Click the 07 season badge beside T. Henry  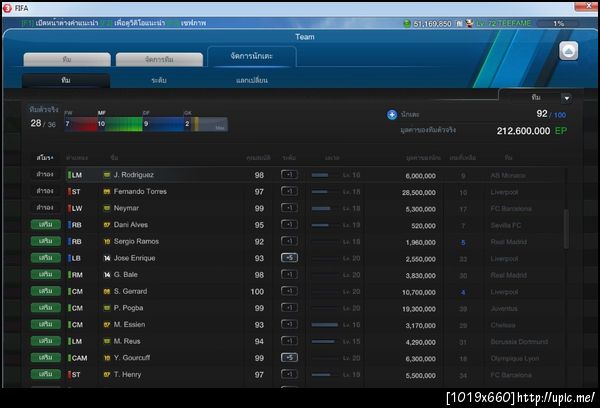(x=107, y=374)
